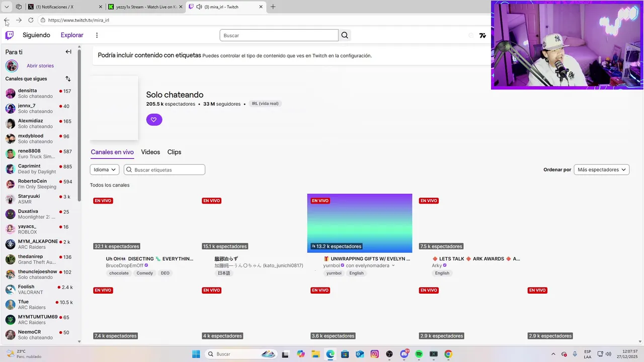
Task: Click the Buscar etiquetas tag search field
Action: (165, 170)
